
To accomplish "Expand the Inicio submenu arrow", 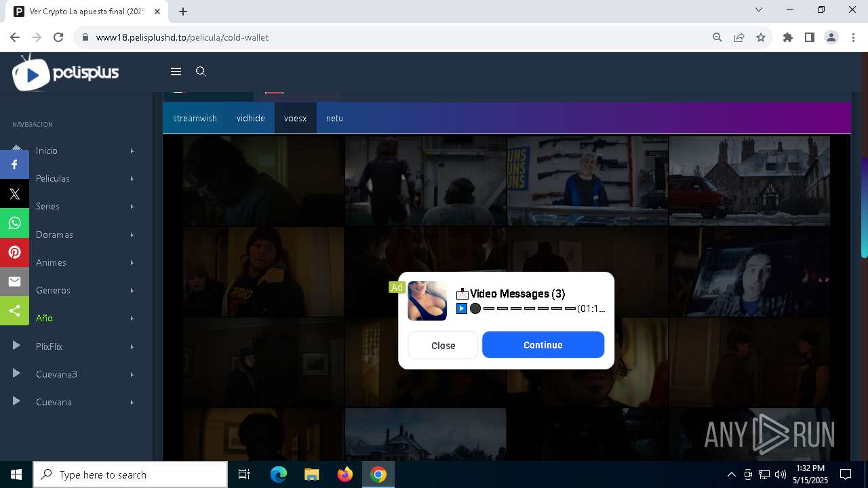I will pyautogui.click(x=132, y=150).
